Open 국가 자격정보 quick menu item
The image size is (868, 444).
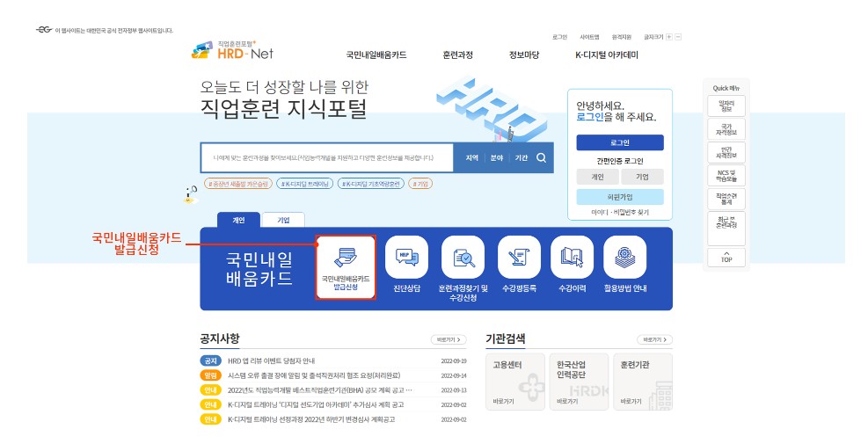726,129
